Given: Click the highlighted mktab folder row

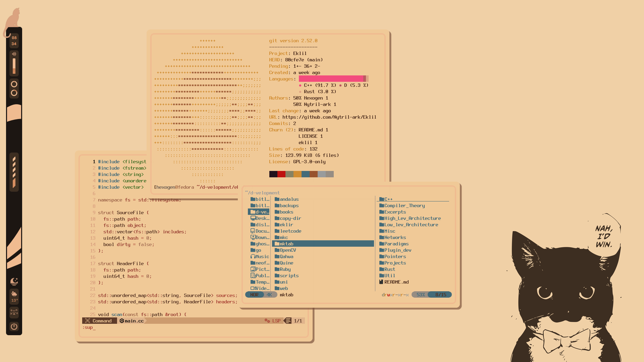Looking at the screenshot, I should tap(323, 244).
